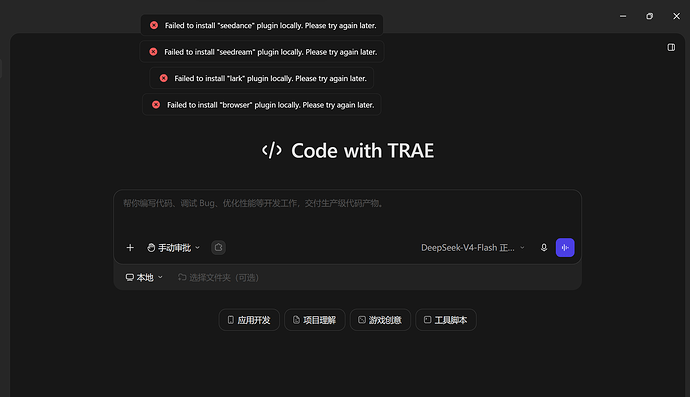Click the "seedance" plugin failure message text
The image size is (690, 397).
click(271, 26)
